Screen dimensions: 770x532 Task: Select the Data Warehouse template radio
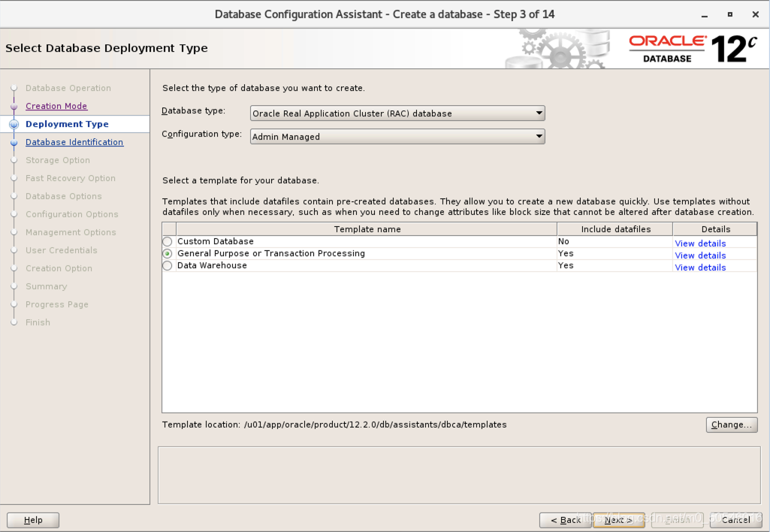[x=168, y=266]
